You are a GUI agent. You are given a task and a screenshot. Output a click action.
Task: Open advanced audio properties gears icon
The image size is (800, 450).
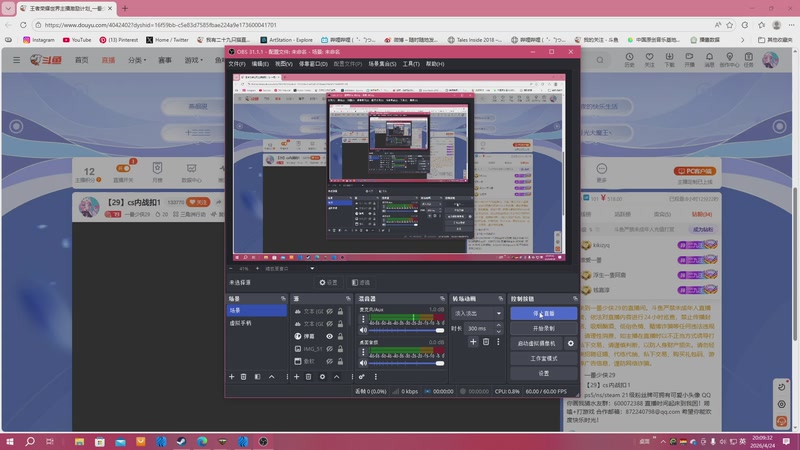coord(362,377)
